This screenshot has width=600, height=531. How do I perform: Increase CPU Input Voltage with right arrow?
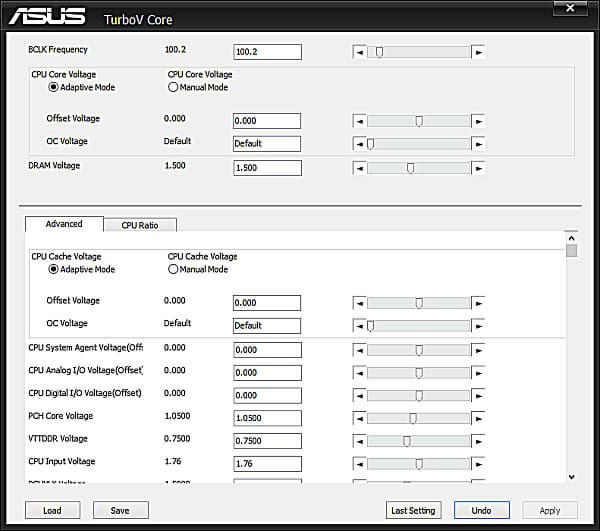point(478,464)
